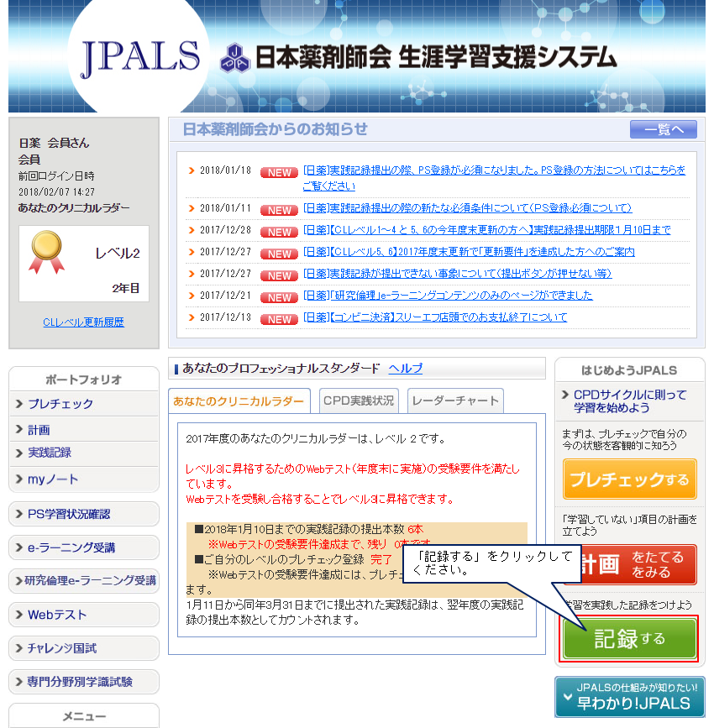The image size is (714, 728).
Task: Open the CLレベル更新履歴 link
Action: pyautogui.click(x=83, y=322)
